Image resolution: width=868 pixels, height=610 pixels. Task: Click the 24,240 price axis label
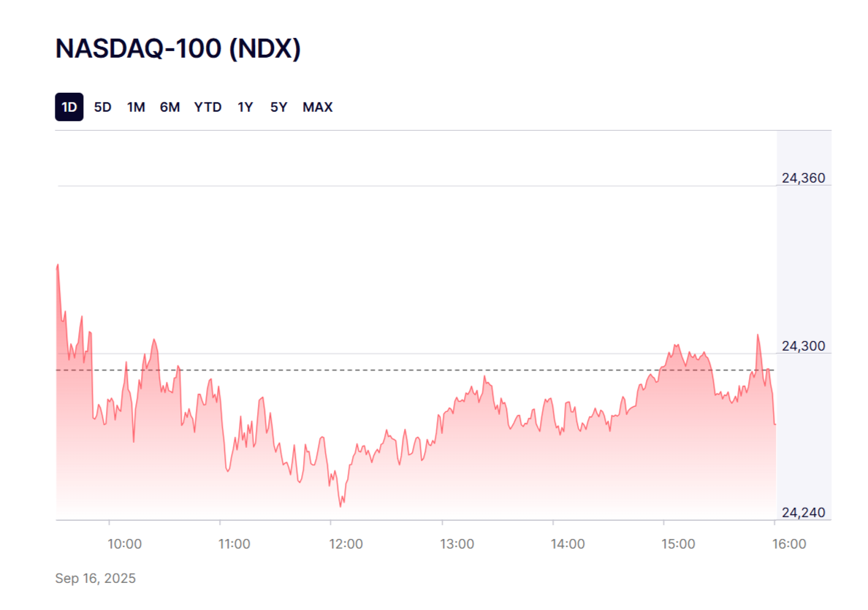803,513
